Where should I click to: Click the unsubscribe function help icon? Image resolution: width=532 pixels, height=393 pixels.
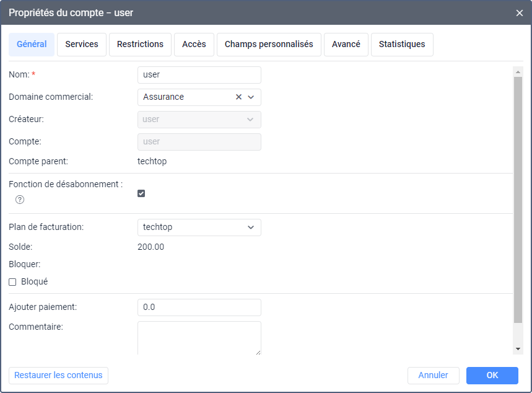20,200
